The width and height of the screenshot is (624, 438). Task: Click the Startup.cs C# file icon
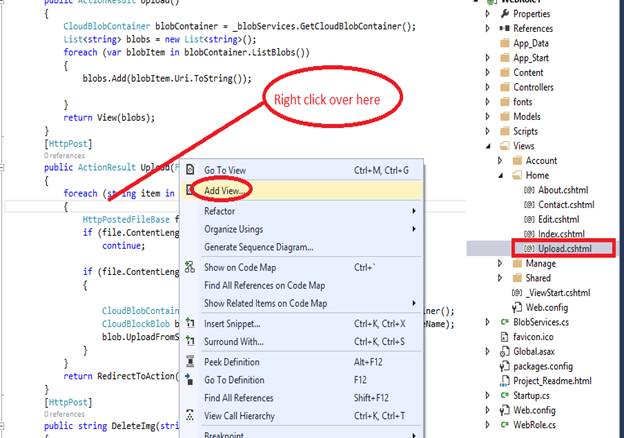coord(505,395)
